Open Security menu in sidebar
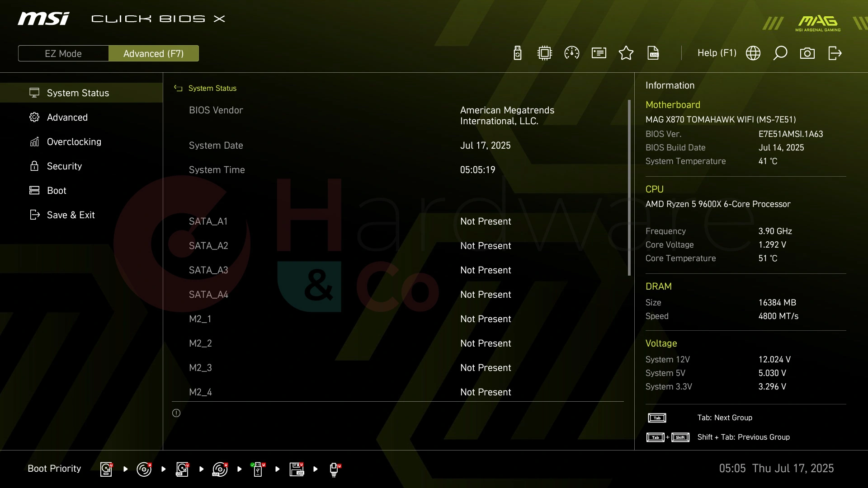Image resolution: width=868 pixels, height=488 pixels. point(81,166)
